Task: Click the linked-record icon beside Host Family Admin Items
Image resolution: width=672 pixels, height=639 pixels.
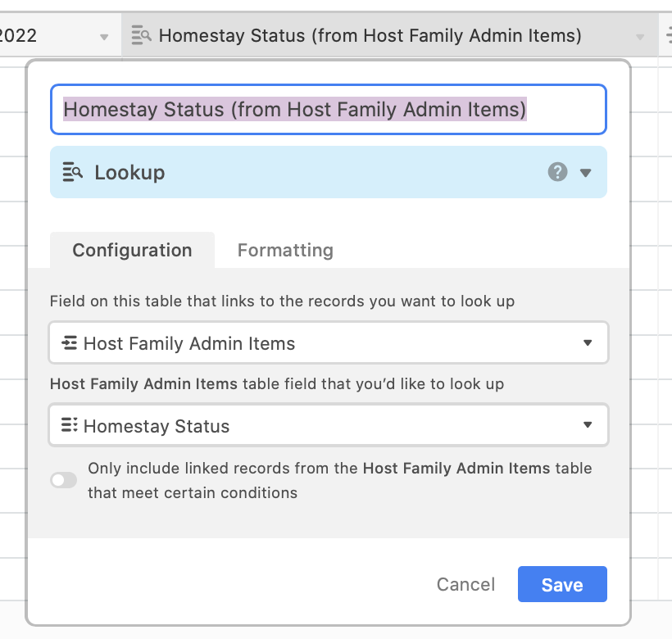Action: pyautogui.click(x=69, y=343)
